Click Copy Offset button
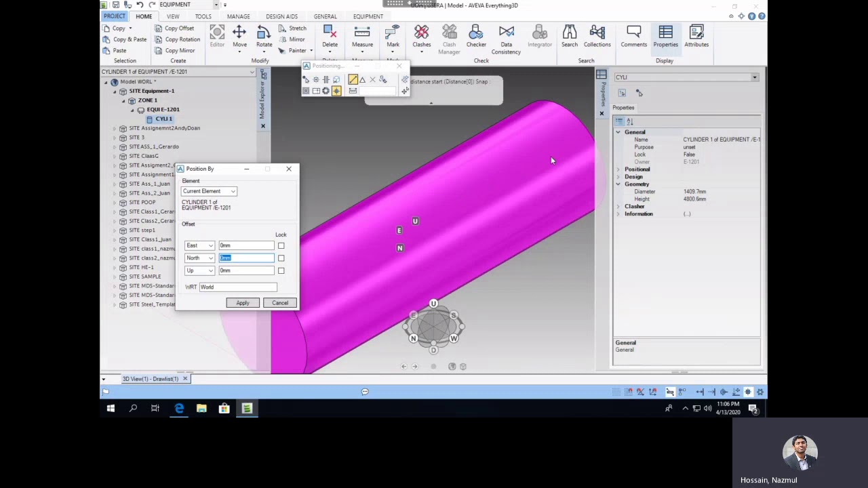Viewport: 868px width, 488px height. pyautogui.click(x=174, y=28)
